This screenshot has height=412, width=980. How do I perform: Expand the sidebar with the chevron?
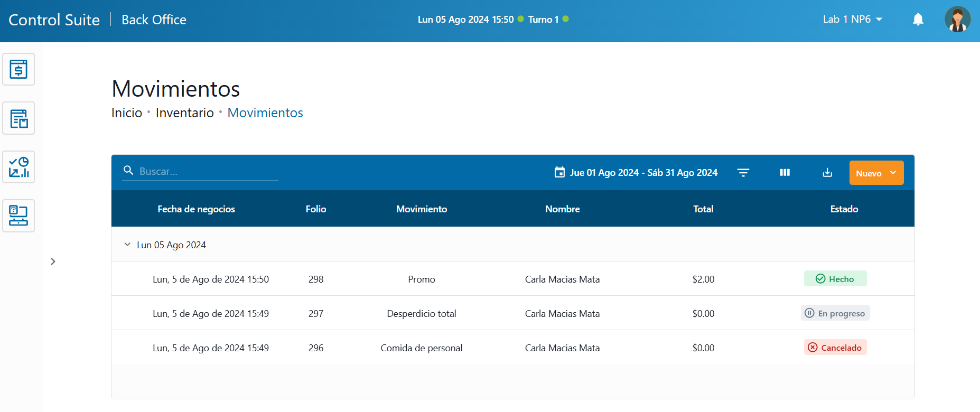[53, 261]
